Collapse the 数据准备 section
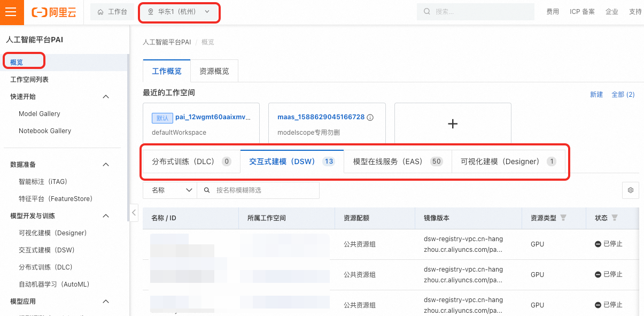The width and height of the screenshot is (644, 316). (x=106, y=165)
